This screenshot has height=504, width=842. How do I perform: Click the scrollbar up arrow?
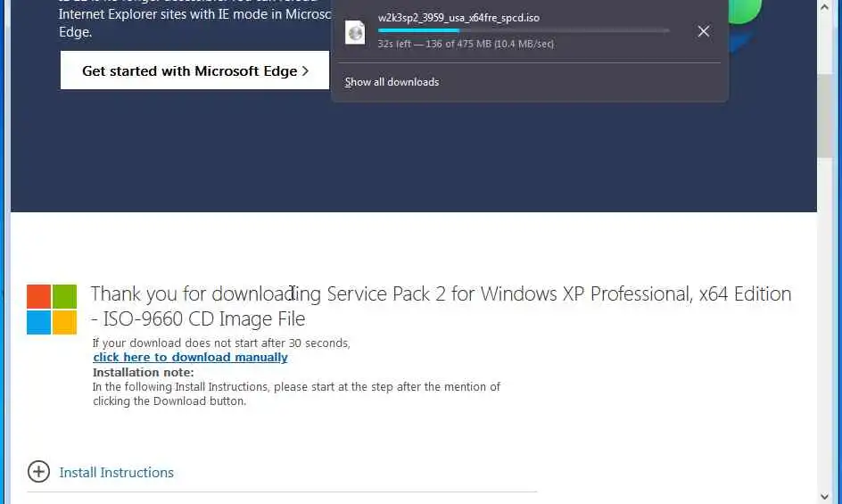click(825, 7)
